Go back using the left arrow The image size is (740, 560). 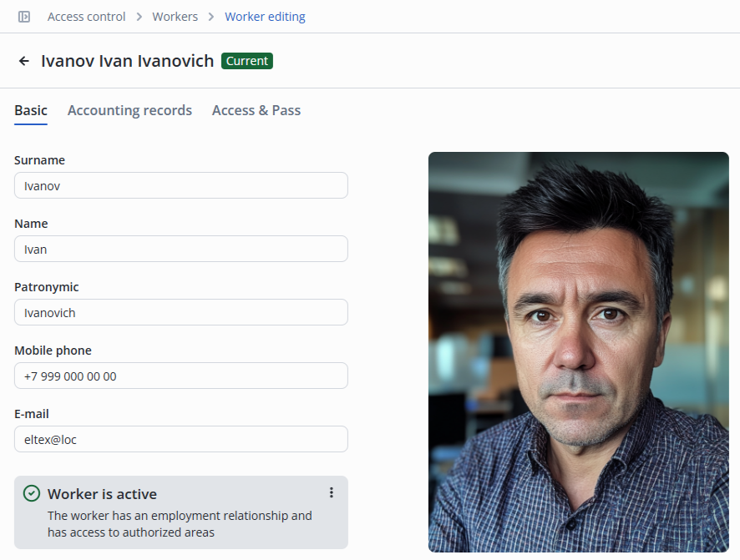click(x=24, y=61)
